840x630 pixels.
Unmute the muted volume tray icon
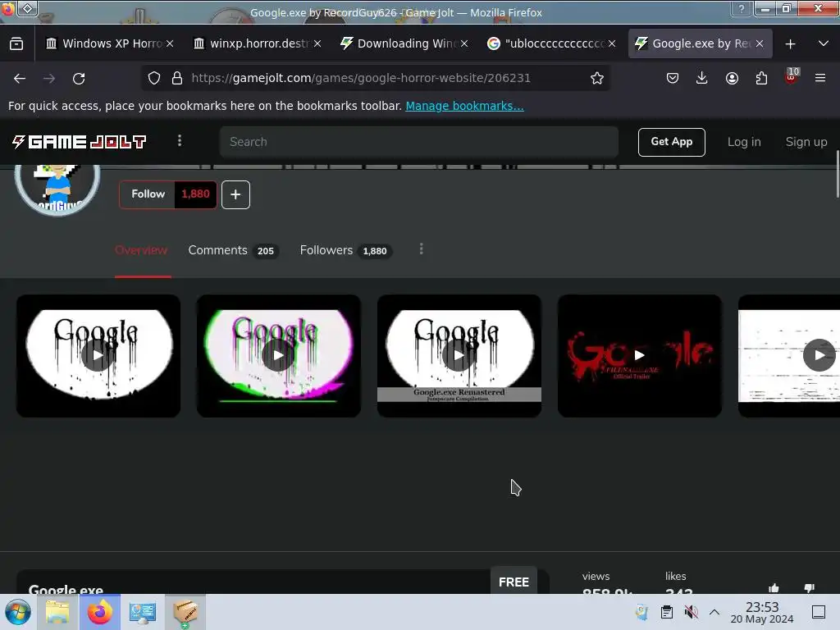click(x=691, y=612)
